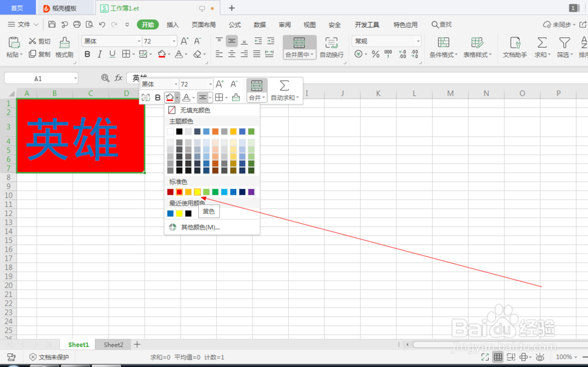Toggle the eye protection mode icon in status bar
588x367 pixels.
(540, 357)
